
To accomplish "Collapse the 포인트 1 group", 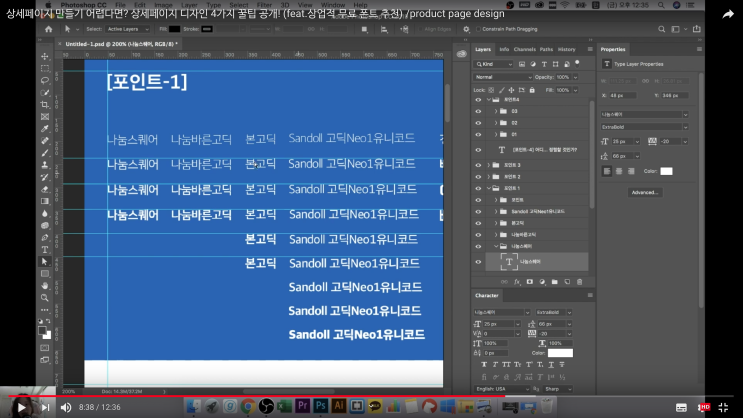I will (489, 188).
